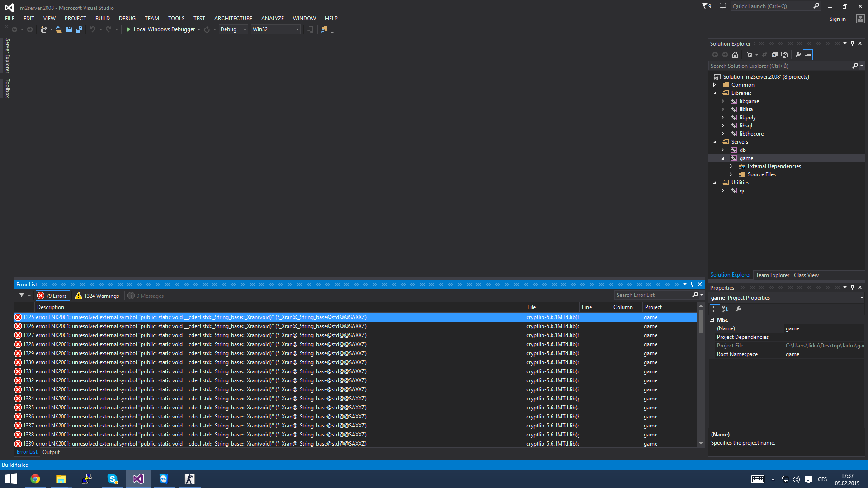Sort Properties panel alphabetically

click(725, 309)
